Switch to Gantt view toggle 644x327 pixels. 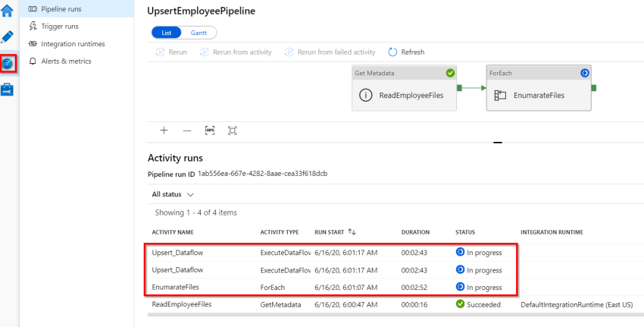[199, 33]
